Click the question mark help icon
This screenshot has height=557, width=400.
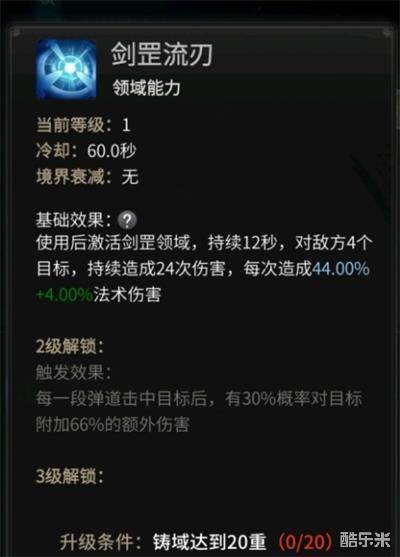[x=127, y=221]
